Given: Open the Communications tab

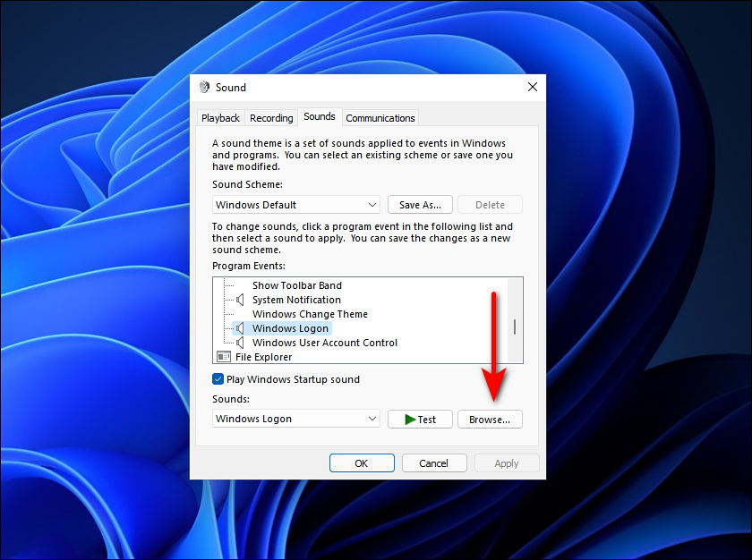Looking at the screenshot, I should (380, 118).
